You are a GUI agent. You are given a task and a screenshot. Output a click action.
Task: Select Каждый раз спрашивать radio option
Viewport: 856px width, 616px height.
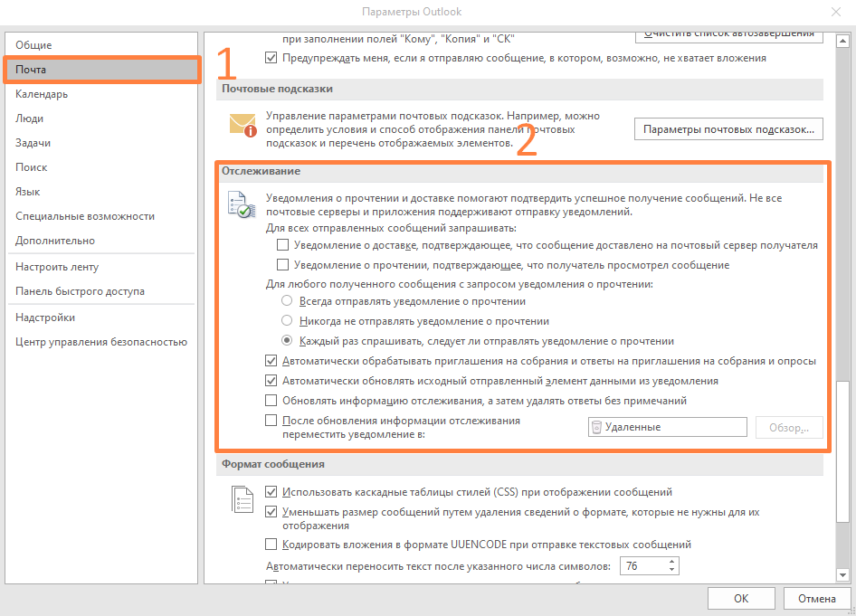(x=287, y=340)
